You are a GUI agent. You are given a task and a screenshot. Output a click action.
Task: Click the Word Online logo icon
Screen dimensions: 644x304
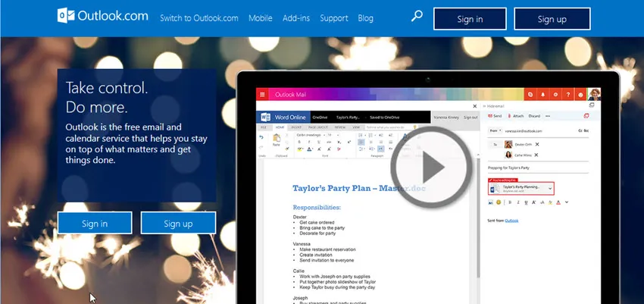tap(265, 118)
